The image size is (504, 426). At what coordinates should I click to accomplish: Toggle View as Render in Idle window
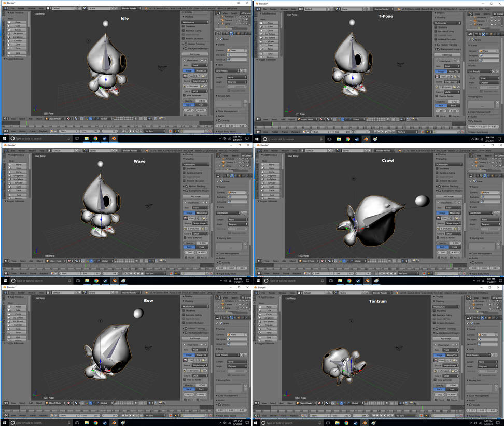pos(184,95)
